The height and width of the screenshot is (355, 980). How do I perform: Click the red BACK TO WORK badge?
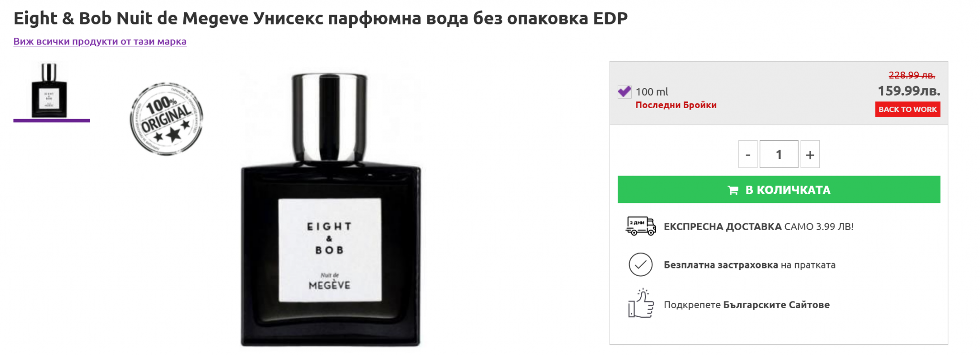coord(908,109)
